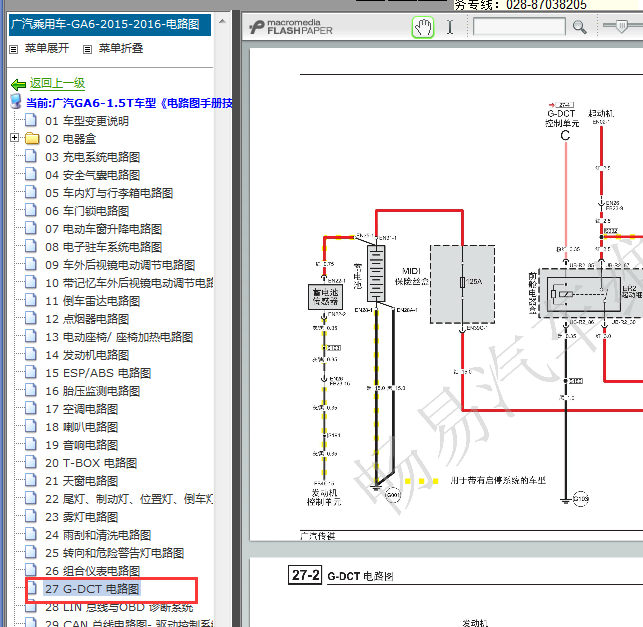Click the document icon for 03 充电系统电路图
The width and height of the screenshot is (643, 627).
click(31, 156)
